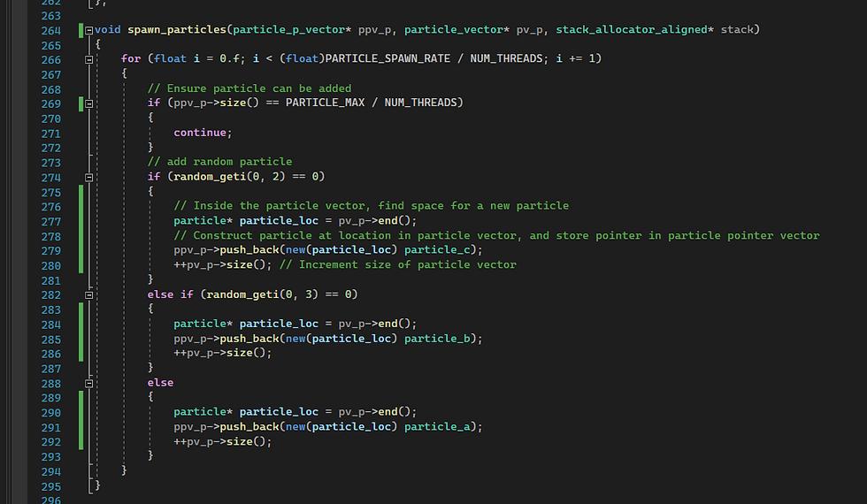Click the '// Construct particle at location' comment

click(x=496, y=235)
